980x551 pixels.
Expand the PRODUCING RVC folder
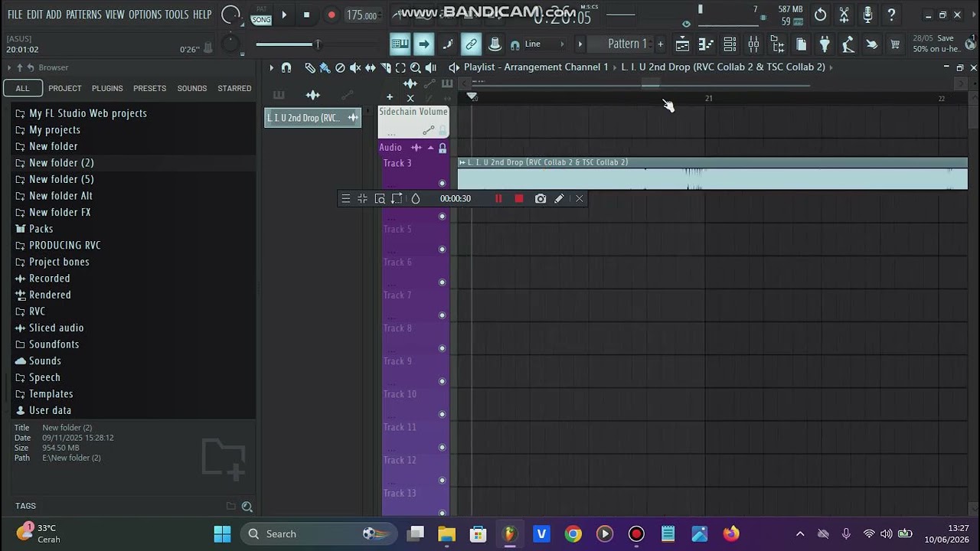coord(65,246)
